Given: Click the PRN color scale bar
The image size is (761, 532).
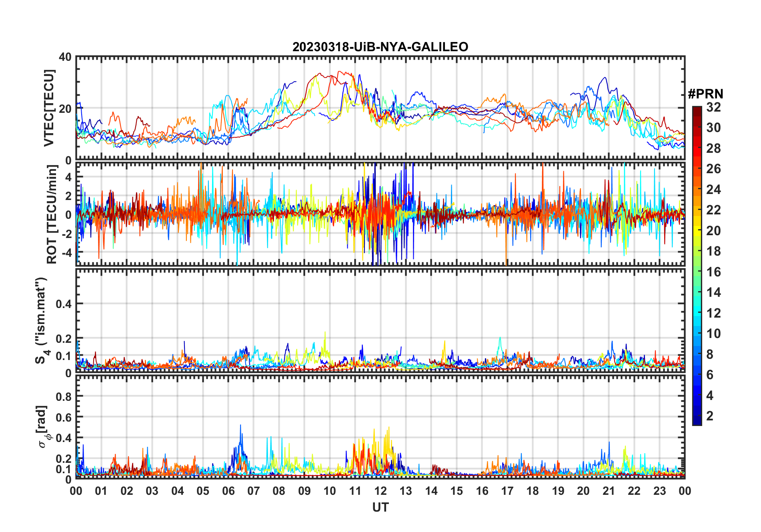Looking at the screenshot, I should [x=697, y=266].
